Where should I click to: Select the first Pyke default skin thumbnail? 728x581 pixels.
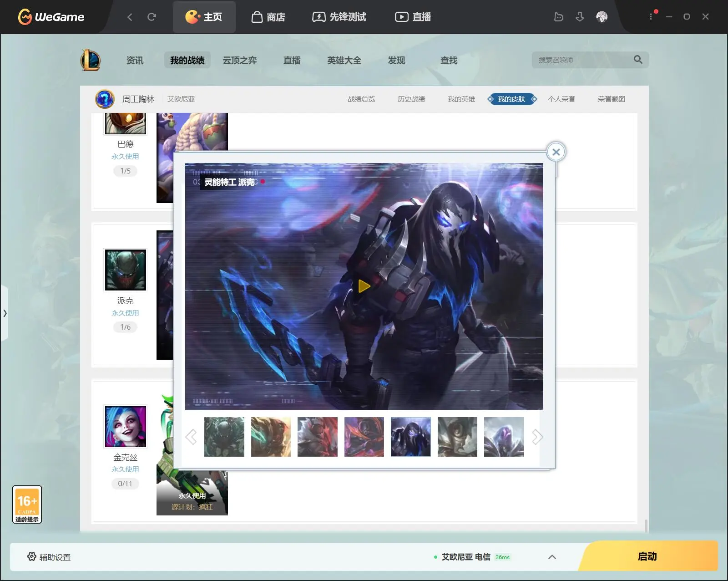(224, 437)
